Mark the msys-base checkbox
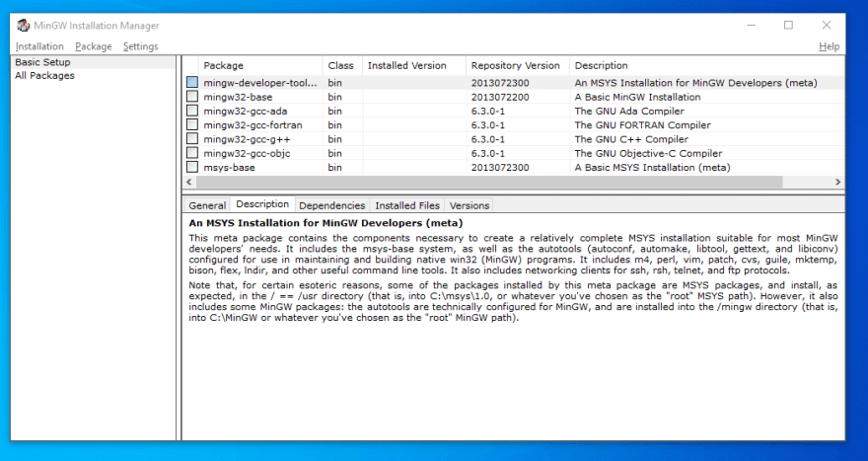 [192, 167]
